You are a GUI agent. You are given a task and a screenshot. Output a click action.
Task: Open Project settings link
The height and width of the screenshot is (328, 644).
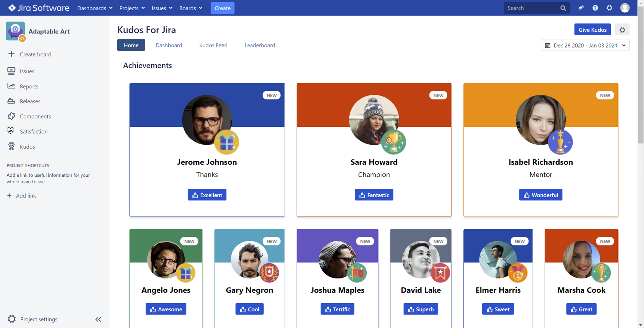39,319
